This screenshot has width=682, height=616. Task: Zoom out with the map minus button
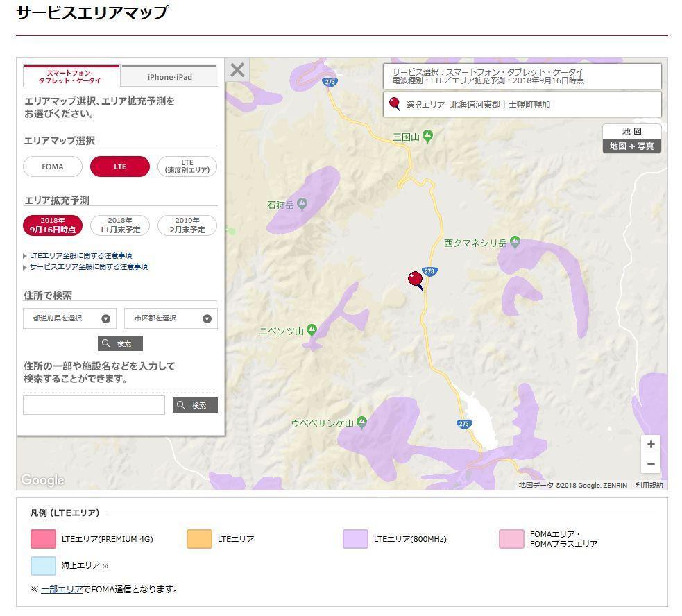click(651, 464)
